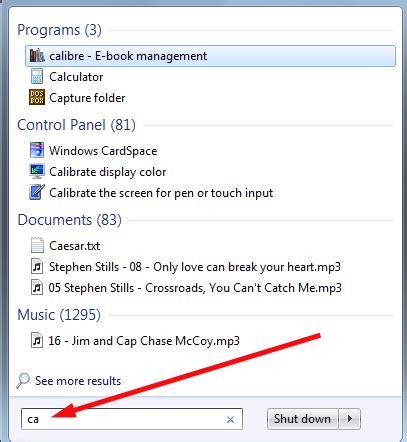The width and height of the screenshot is (407, 442).
Task: Click the See more results link
Action: pos(78,381)
